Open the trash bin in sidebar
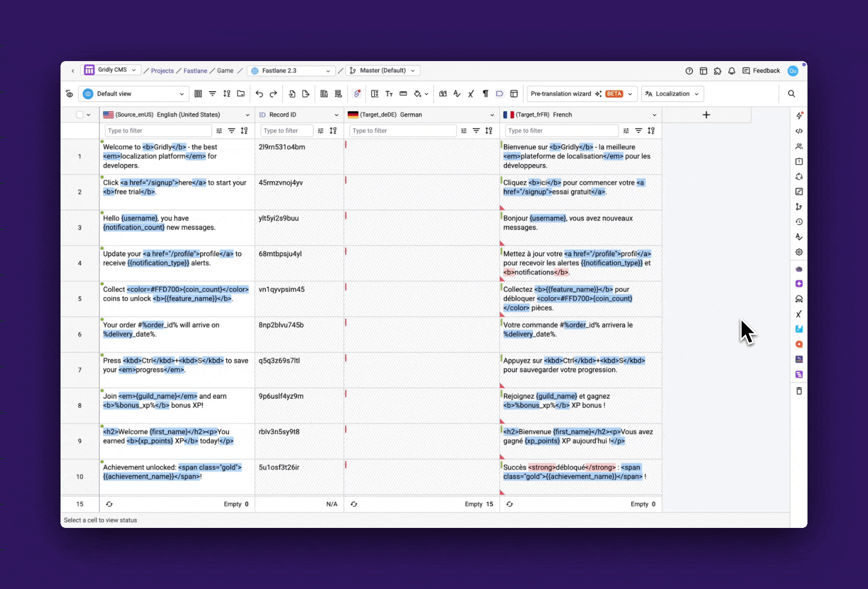This screenshot has height=589, width=868. (x=799, y=391)
